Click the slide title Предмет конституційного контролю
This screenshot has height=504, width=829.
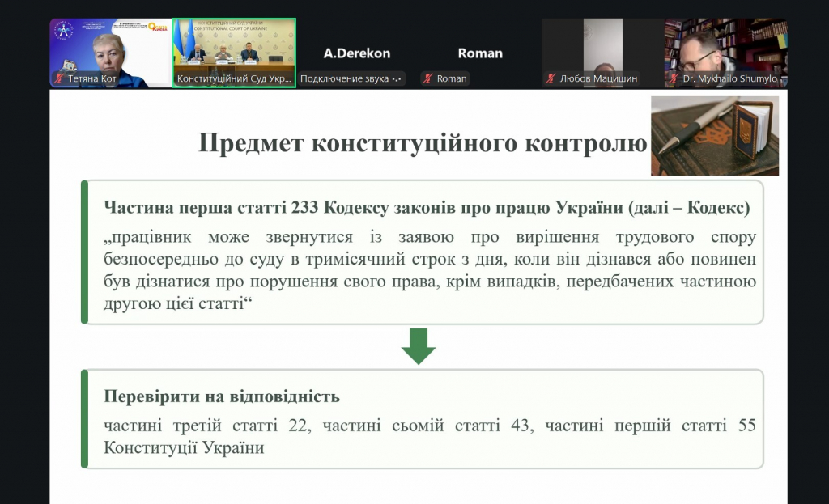pos(423,143)
